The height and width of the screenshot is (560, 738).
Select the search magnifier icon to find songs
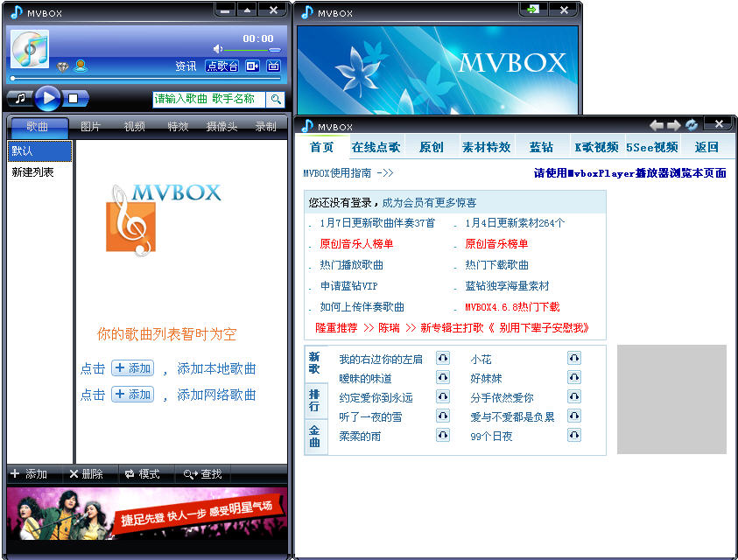pyautogui.click(x=275, y=98)
